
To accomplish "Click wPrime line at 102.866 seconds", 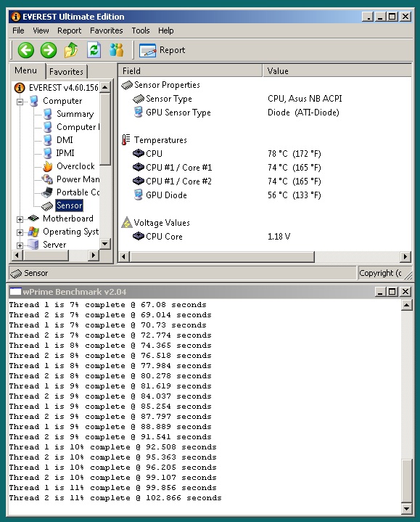I will (x=115, y=498).
